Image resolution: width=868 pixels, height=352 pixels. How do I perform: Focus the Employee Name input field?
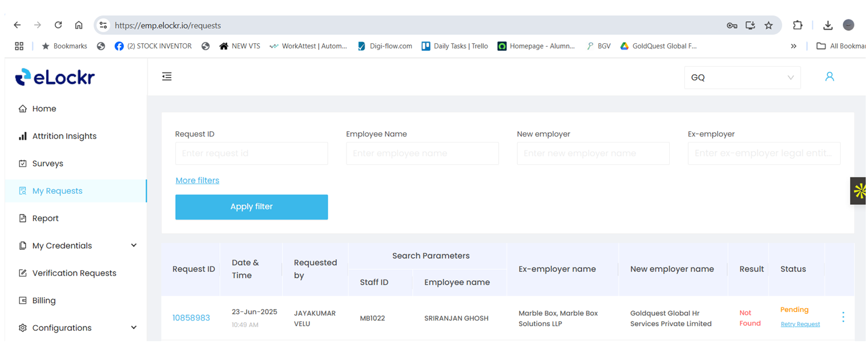(x=422, y=153)
